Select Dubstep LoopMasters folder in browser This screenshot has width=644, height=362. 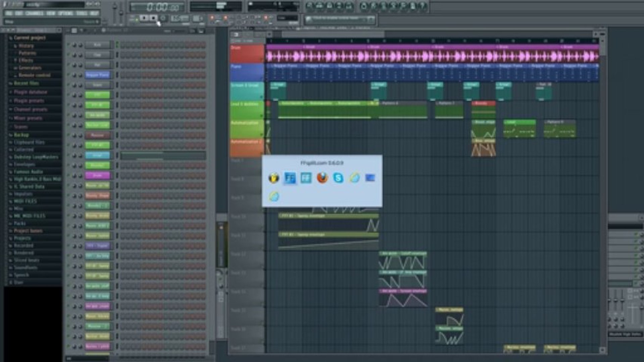click(x=36, y=157)
